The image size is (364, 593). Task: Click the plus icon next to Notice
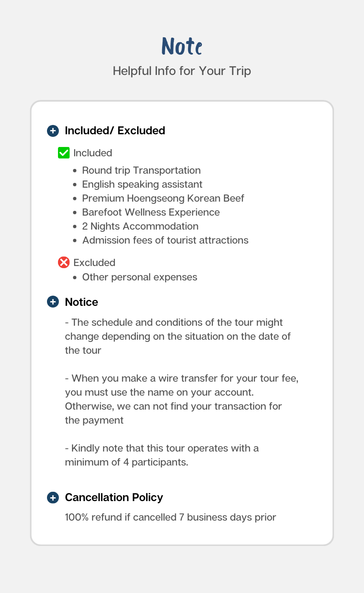tap(53, 302)
